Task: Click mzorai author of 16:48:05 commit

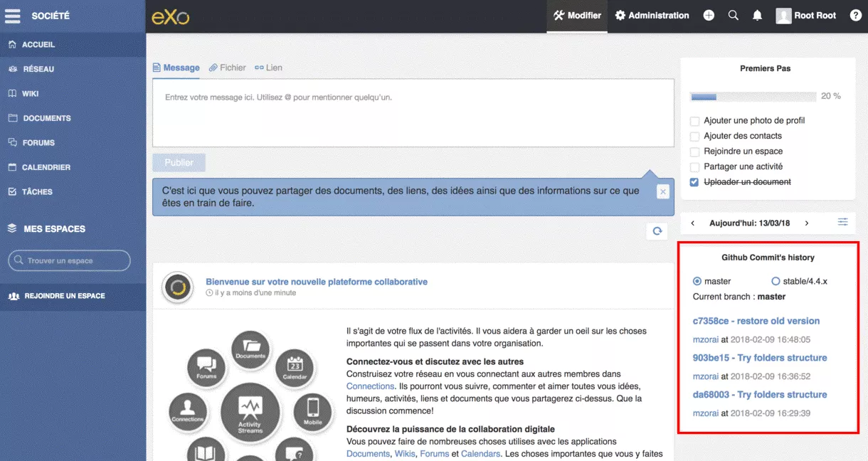Action: [x=706, y=340]
